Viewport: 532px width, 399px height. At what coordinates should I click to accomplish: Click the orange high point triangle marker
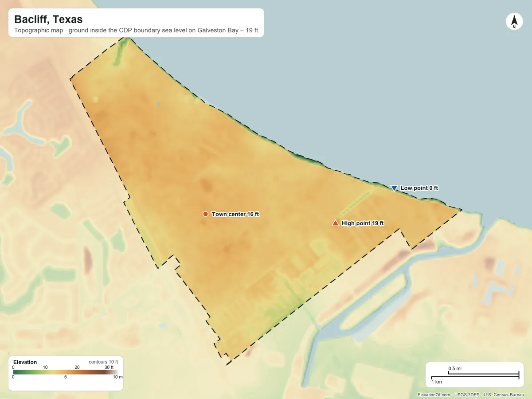click(x=335, y=223)
